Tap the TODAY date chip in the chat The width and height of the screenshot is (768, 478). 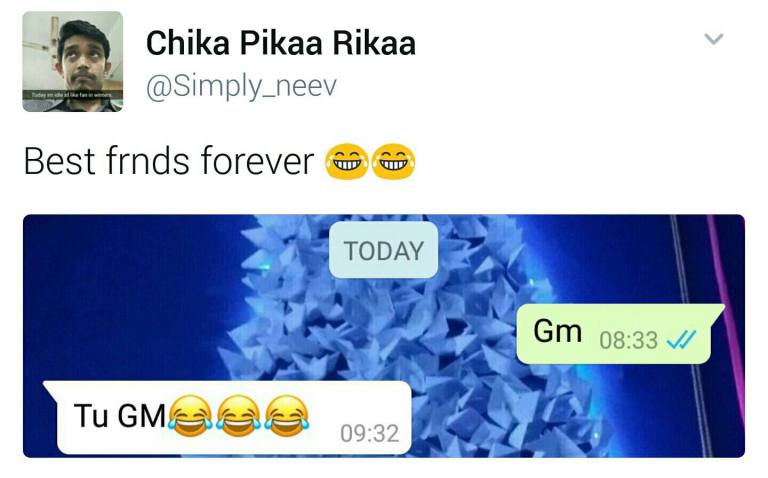click(384, 250)
